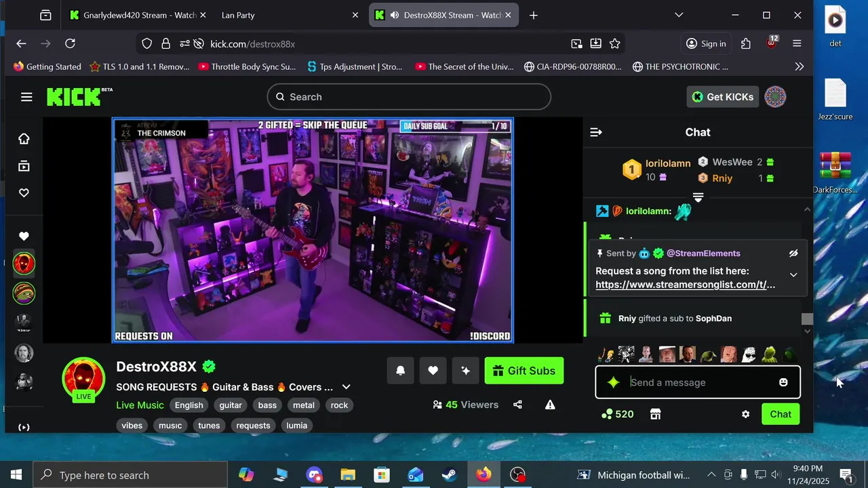Open a new browser tab

click(x=534, y=15)
